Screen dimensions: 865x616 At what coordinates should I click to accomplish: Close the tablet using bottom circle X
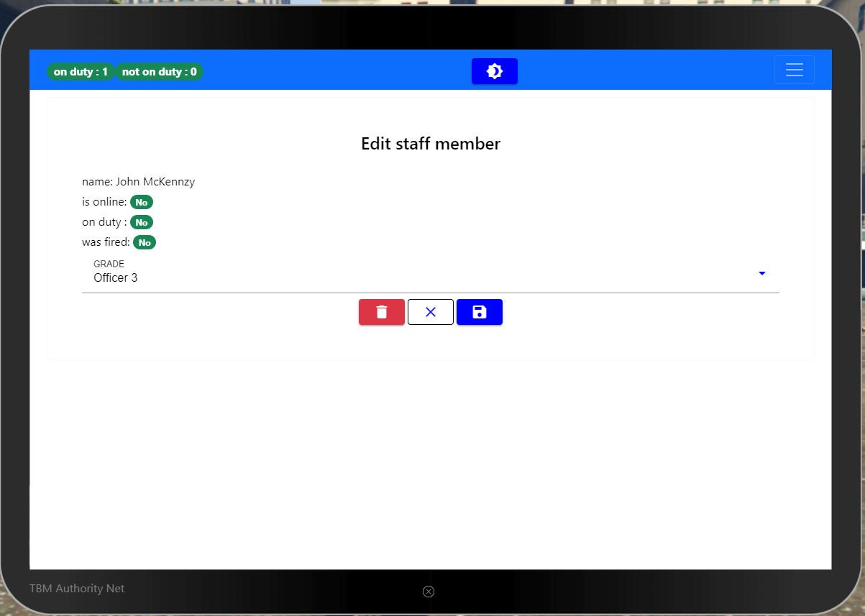tap(429, 592)
